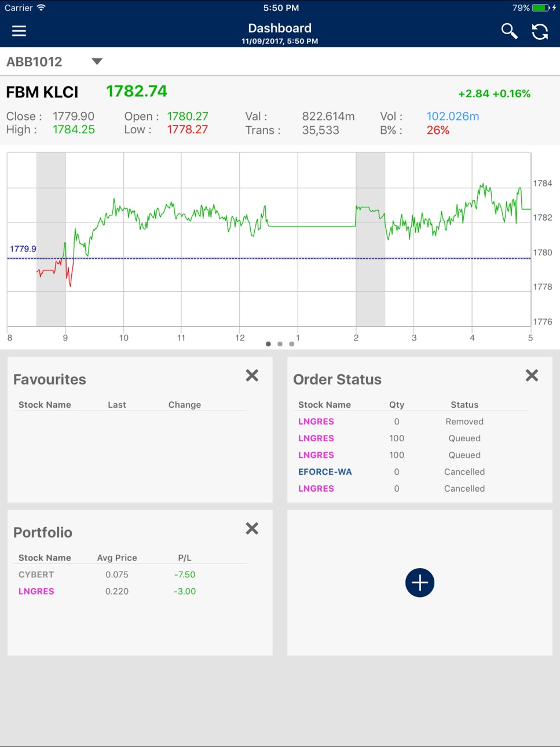The height and width of the screenshot is (747, 560).
Task: Tap the 1779.9 close price marker
Action: pyautogui.click(x=23, y=249)
